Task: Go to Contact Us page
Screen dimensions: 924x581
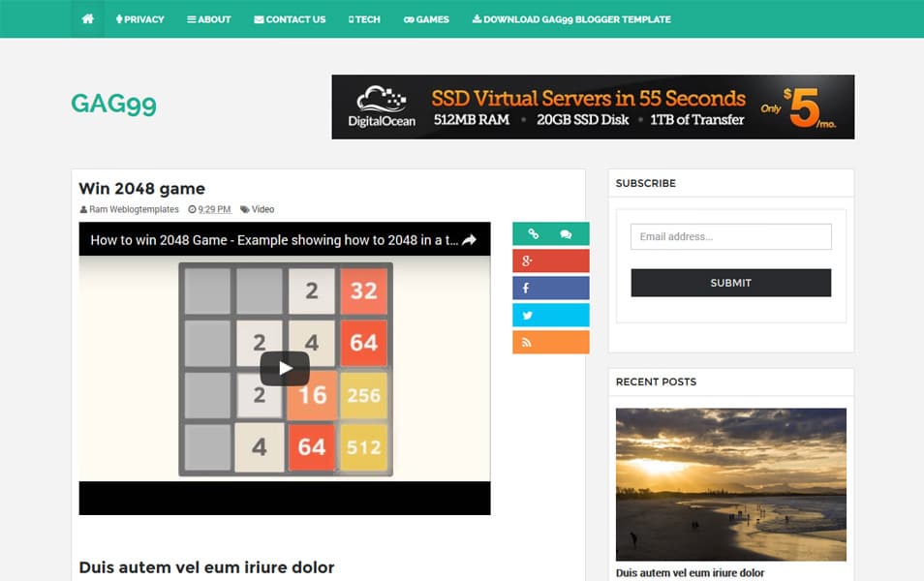Action: (290, 19)
